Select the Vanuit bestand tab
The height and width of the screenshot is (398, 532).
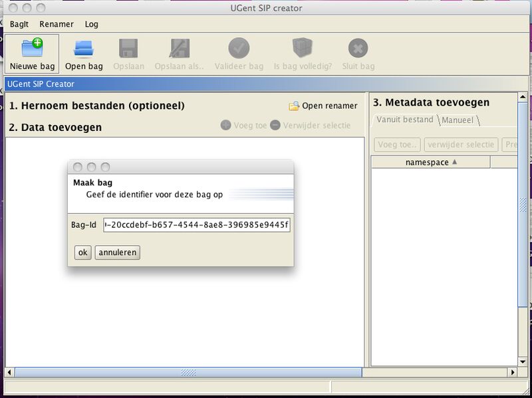(404, 120)
